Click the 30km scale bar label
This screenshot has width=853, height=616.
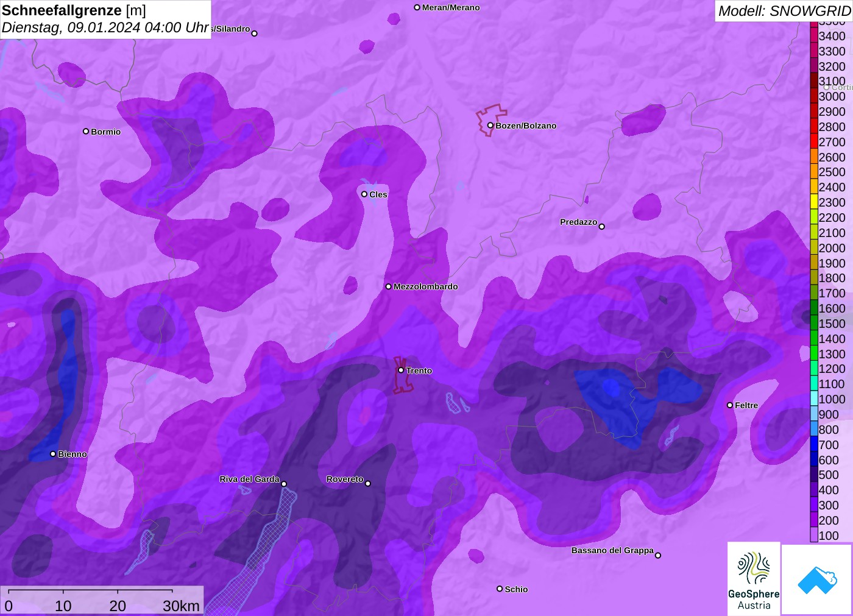pyautogui.click(x=181, y=606)
